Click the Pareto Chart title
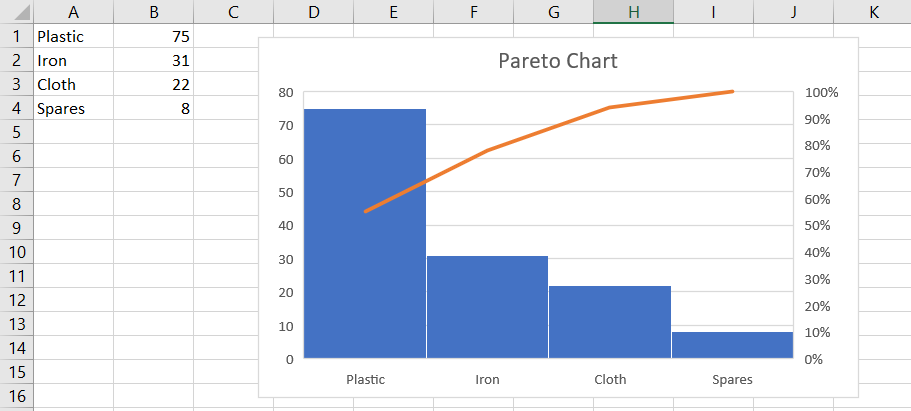This screenshot has height=411, width=911. point(558,60)
